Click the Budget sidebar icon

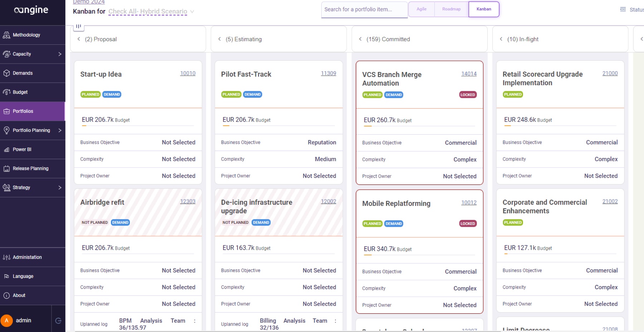click(6, 92)
